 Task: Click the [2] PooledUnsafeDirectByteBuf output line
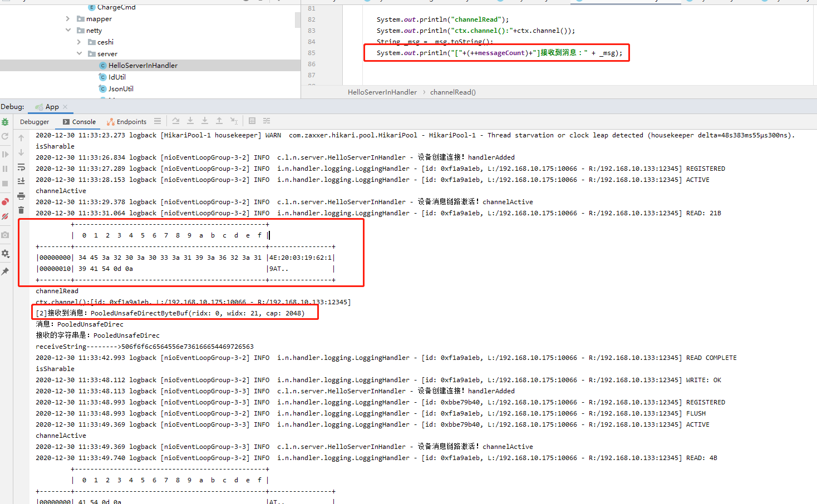point(170,313)
